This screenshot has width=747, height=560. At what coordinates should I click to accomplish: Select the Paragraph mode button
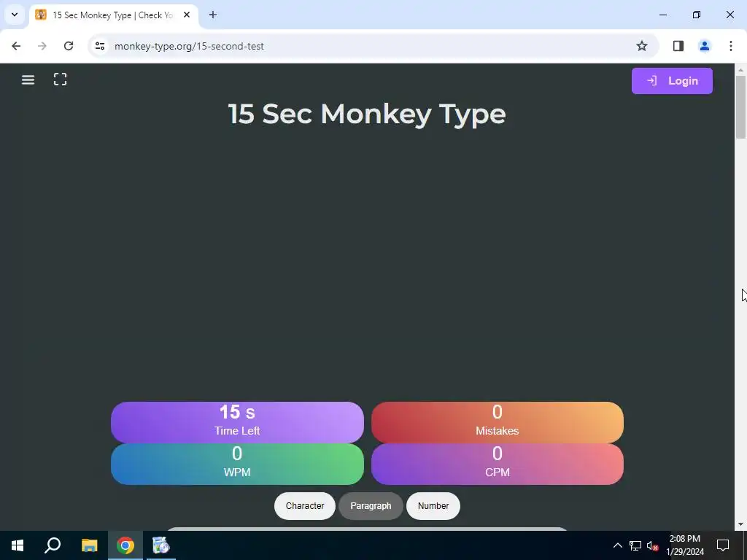(x=371, y=506)
